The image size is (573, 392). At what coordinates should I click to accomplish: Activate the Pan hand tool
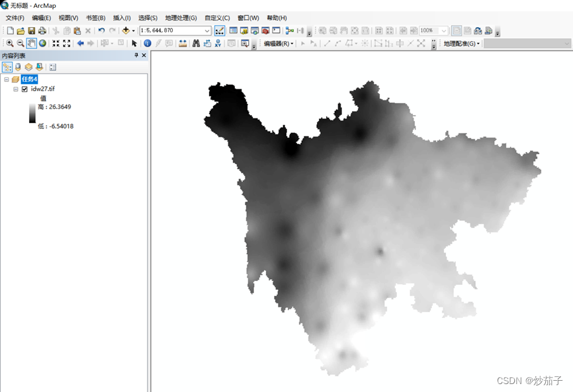pyautogui.click(x=32, y=43)
